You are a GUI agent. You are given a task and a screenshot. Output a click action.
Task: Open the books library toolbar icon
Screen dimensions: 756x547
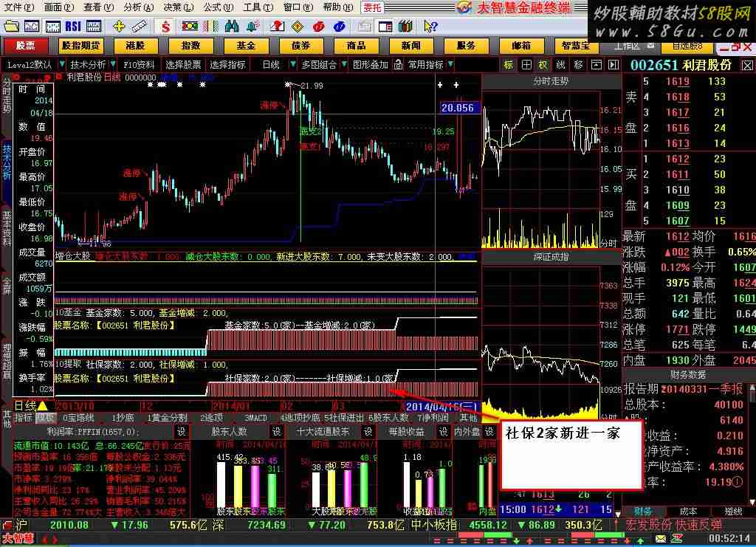point(405,26)
